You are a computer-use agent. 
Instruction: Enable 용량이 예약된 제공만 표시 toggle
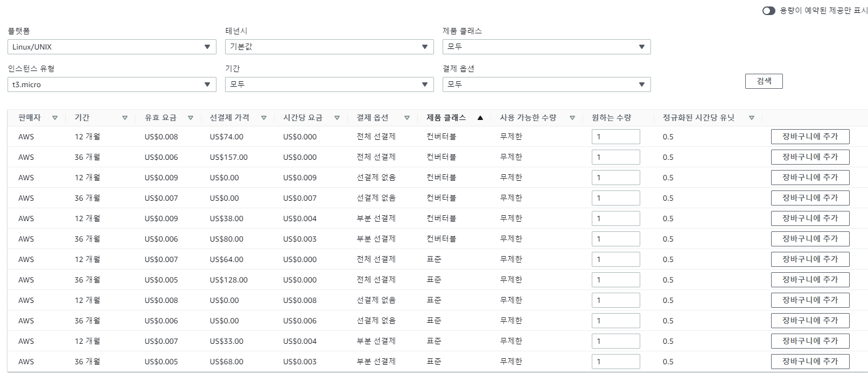[x=768, y=11]
